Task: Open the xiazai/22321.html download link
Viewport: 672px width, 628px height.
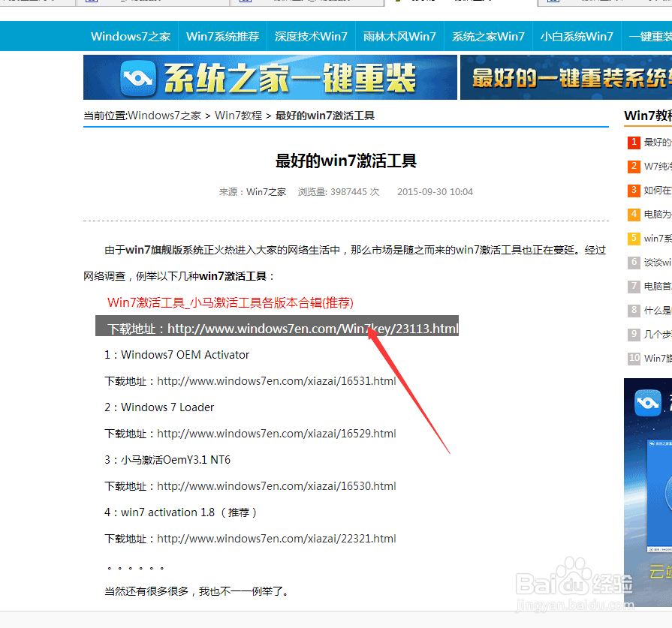Action: pos(276,539)
